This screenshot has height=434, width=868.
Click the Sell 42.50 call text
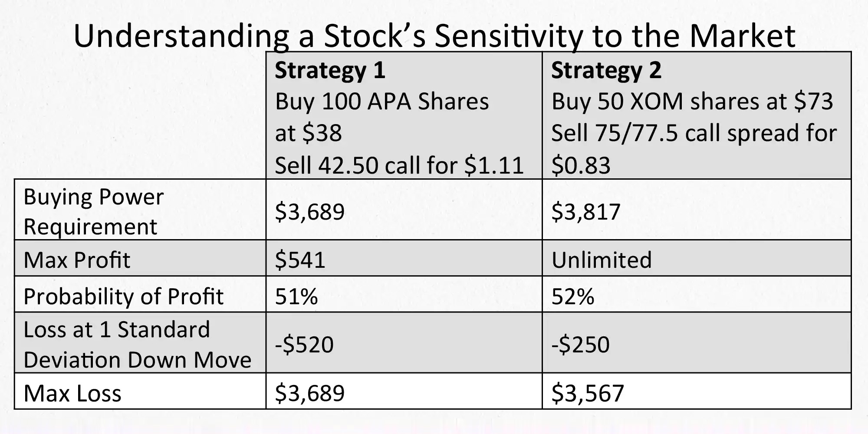pyautogui.click(x=399, y=165)
